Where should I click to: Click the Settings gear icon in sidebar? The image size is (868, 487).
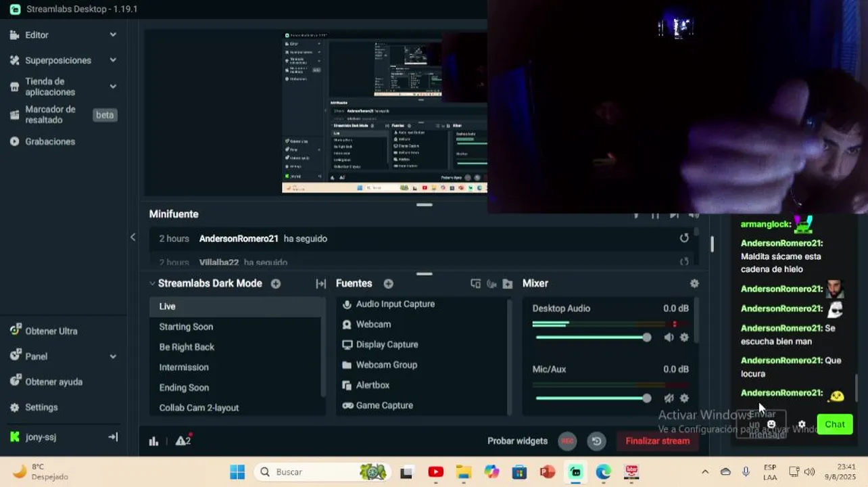pyautogui.click(x=14, y=407)
